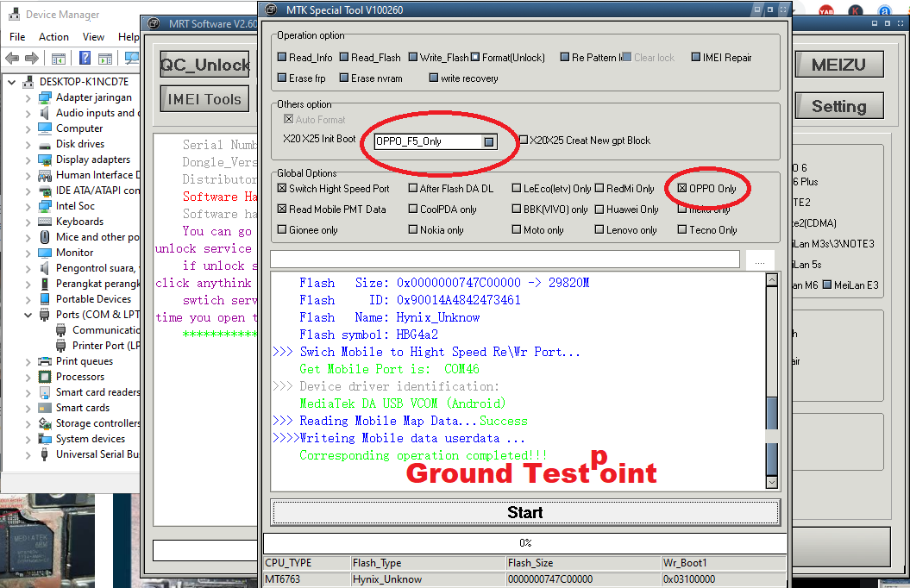The height and width of the screenshot is (588, 910).
Task: Click the Audio inputs speaker icon
Action: pyautogui.click(x=45, y=113)
